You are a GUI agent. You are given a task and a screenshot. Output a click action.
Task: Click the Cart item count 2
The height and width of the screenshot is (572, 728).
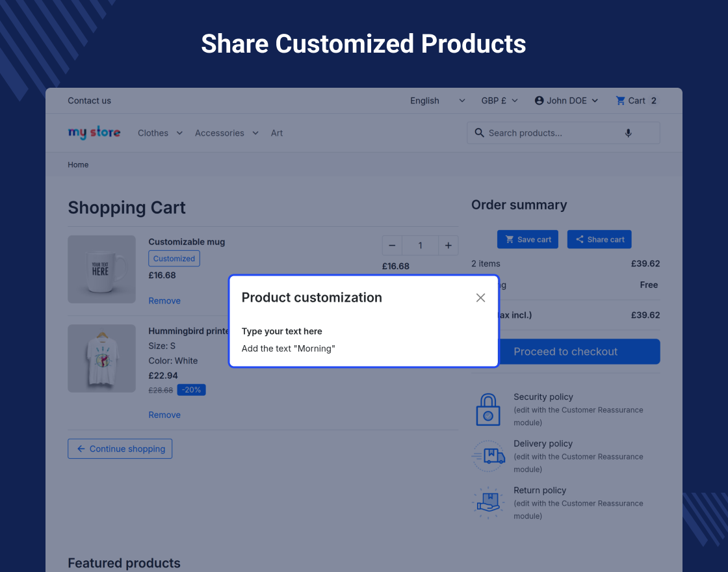pos(654,101)
